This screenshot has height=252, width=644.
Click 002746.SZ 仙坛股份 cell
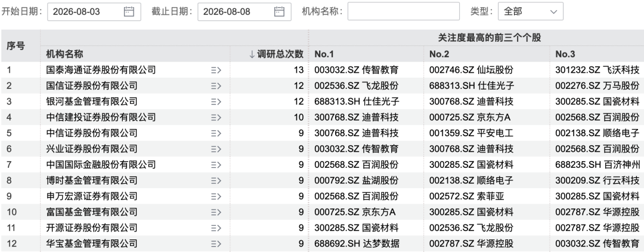click(472, 70)
